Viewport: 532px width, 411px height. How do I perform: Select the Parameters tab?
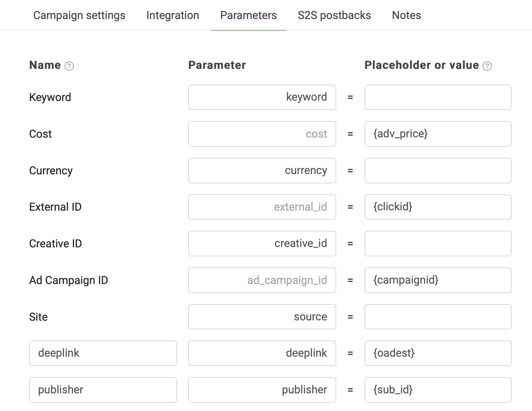coord(248,15)
